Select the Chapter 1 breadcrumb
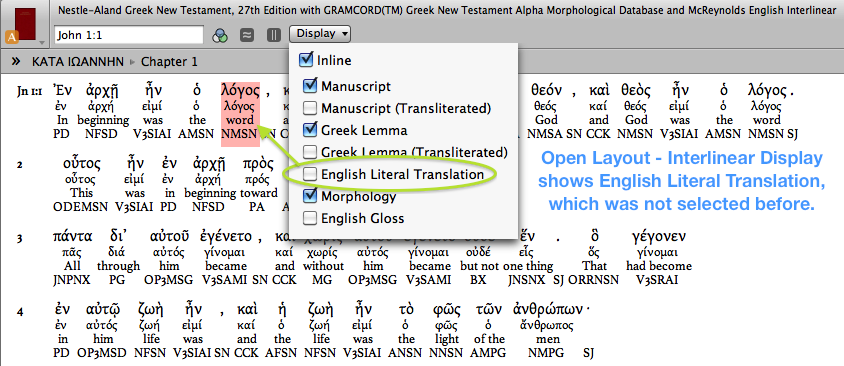The height and width of the screenshot is (366, 844). tap(169, 62)
